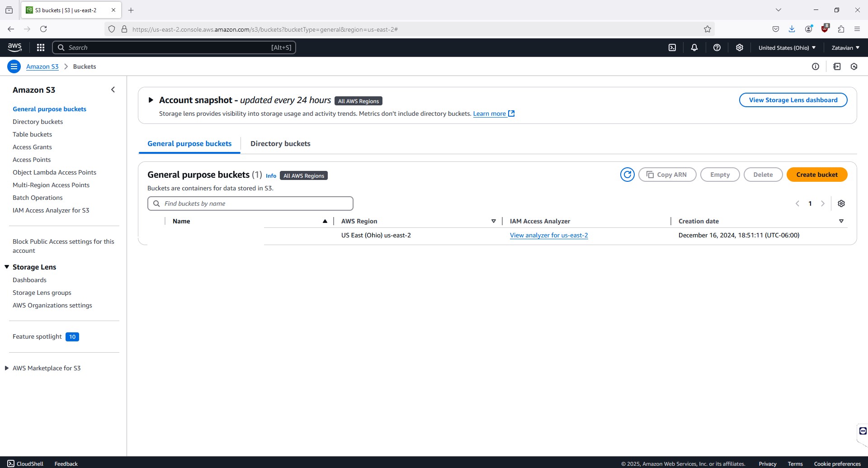Click the hexagon icon at far right of breadcrumb bar

point(854,66)
